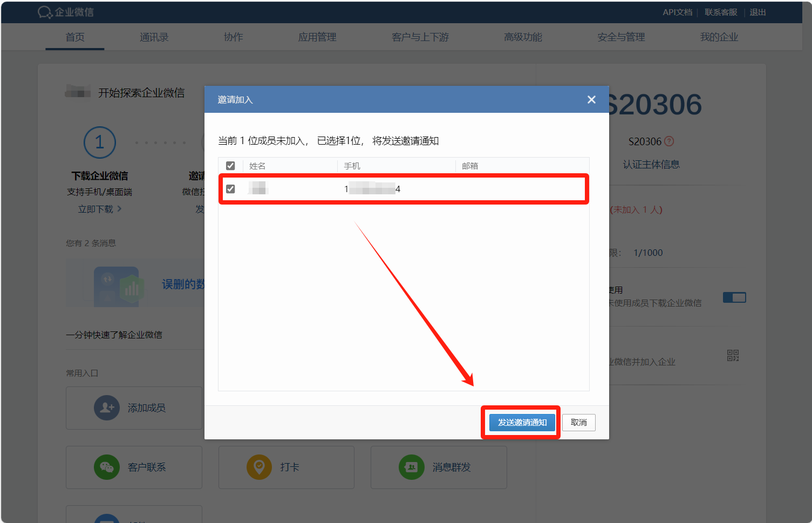Close the 邀请加入 dialog with X
Image resolution: width=812 pixels, height=523 pixels.
591,100
